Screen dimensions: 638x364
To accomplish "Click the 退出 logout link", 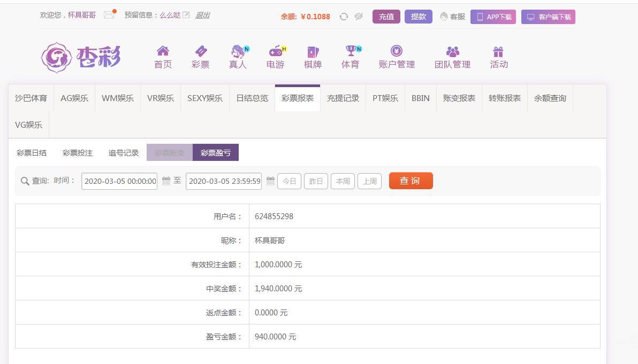I will [202, 15].
